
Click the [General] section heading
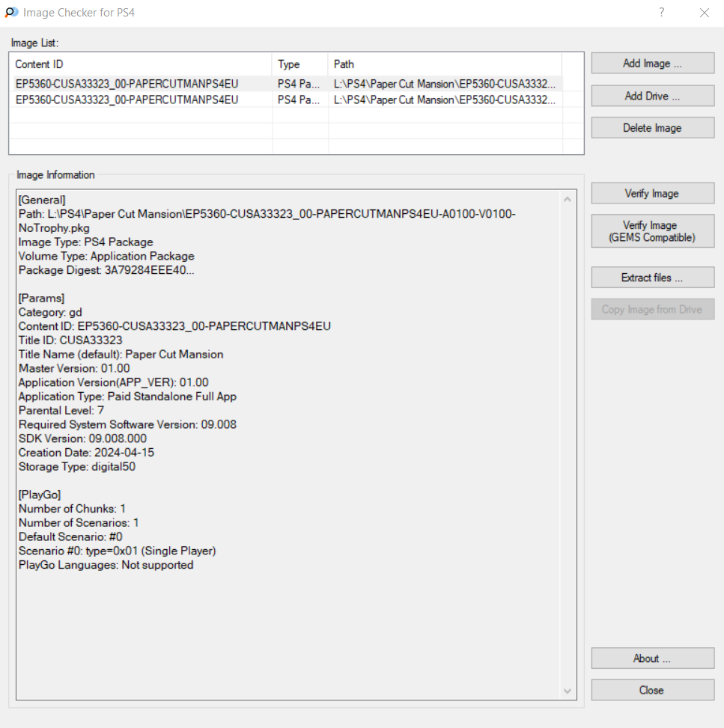[42, 200]
